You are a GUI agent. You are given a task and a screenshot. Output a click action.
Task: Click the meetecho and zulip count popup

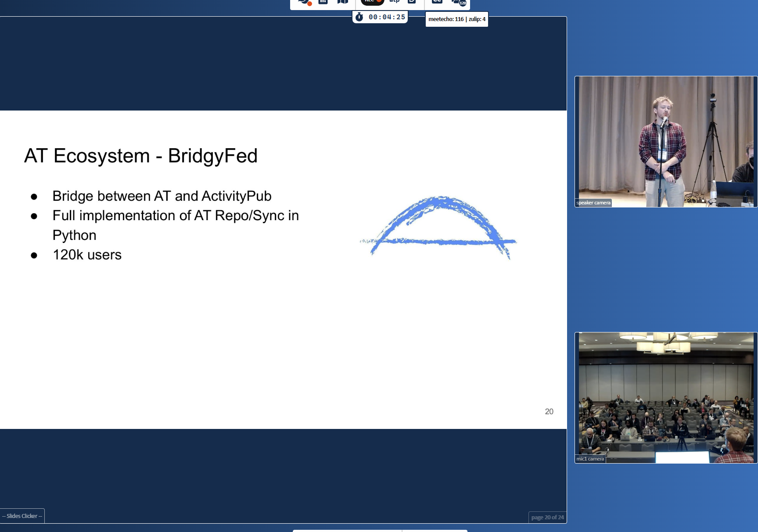click(456, 19)
